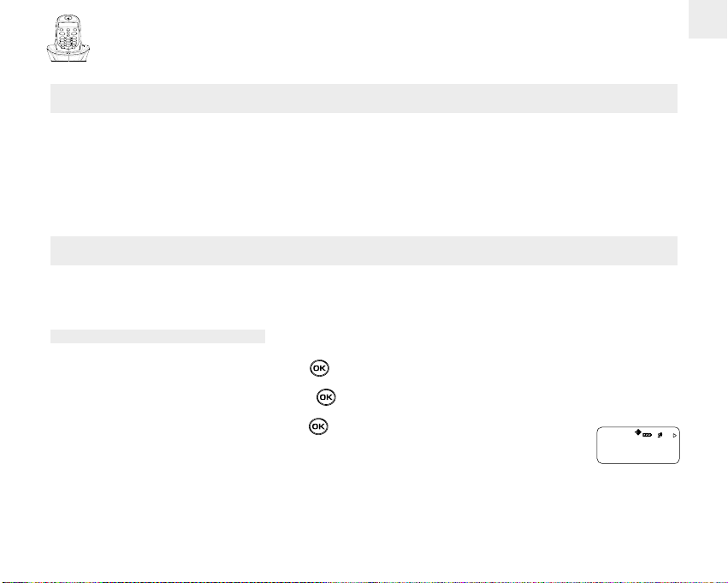Screen dimensions: 728x583
Task: Click the topmost OK button icon
Action: pos(319,368)
